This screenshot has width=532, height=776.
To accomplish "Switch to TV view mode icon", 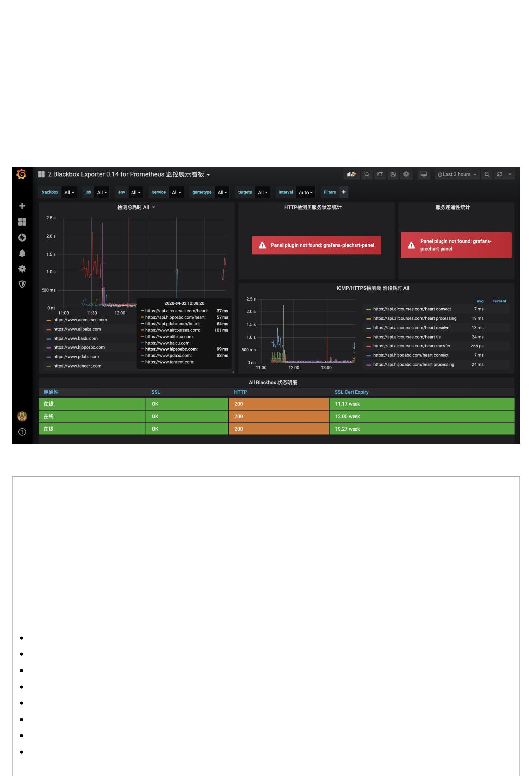I will click(x=424, y=174).
